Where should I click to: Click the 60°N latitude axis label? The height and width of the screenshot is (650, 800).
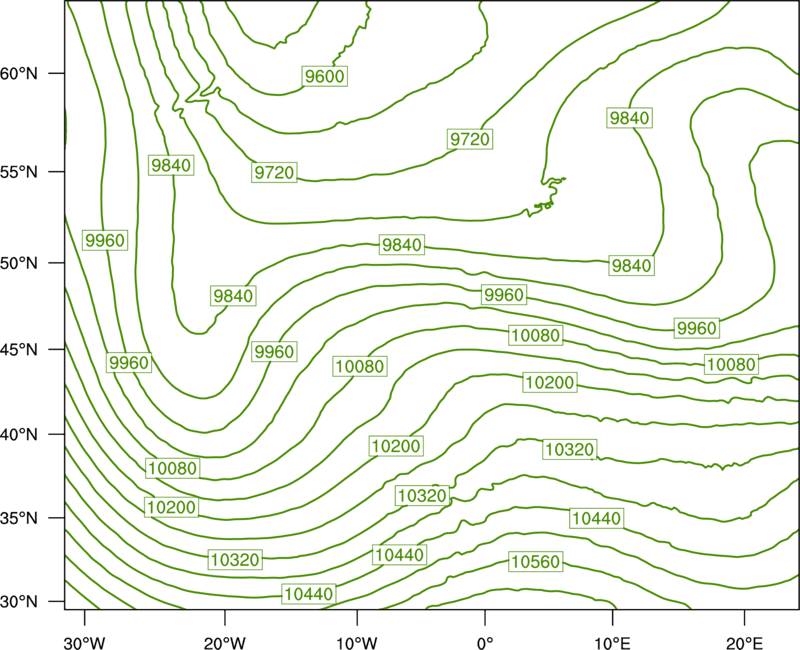point(19,73)
